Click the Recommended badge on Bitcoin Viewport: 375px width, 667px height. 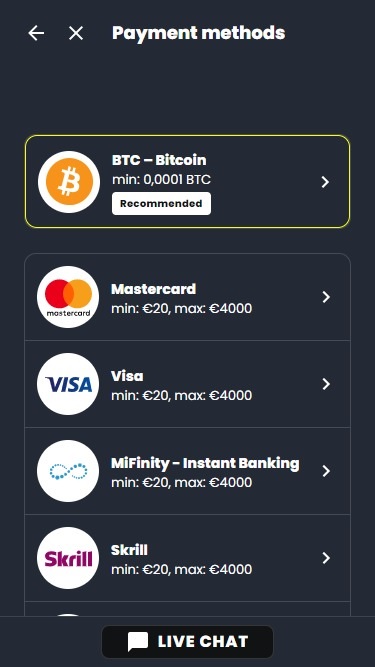pos(161,203)
